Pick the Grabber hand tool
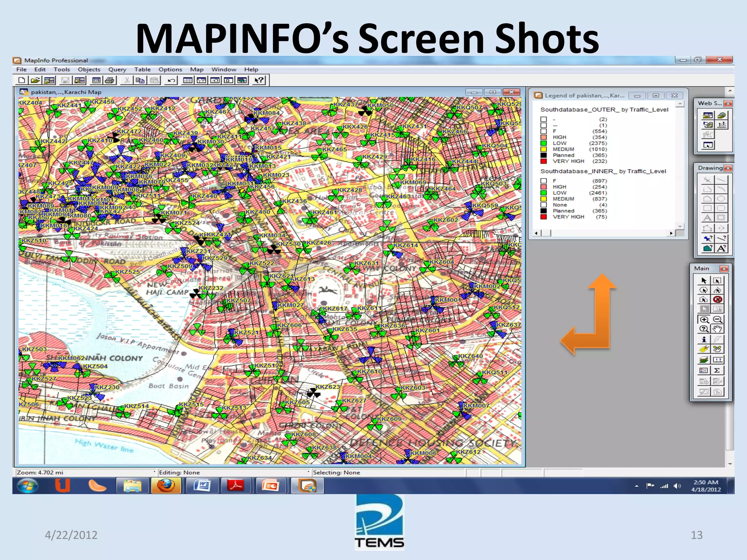 pos(717,329)
